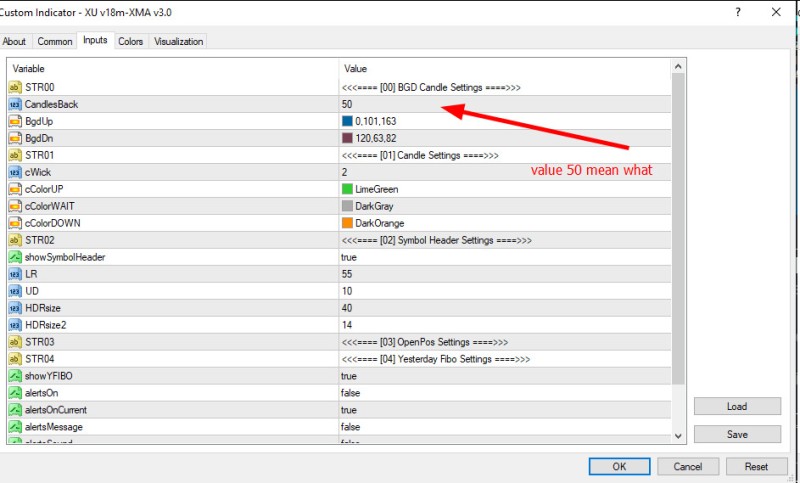The width and height of the screenshot is (800, 483).
Task: Click the CandlesBack integer type icon
Action: [x=15, y=104]
